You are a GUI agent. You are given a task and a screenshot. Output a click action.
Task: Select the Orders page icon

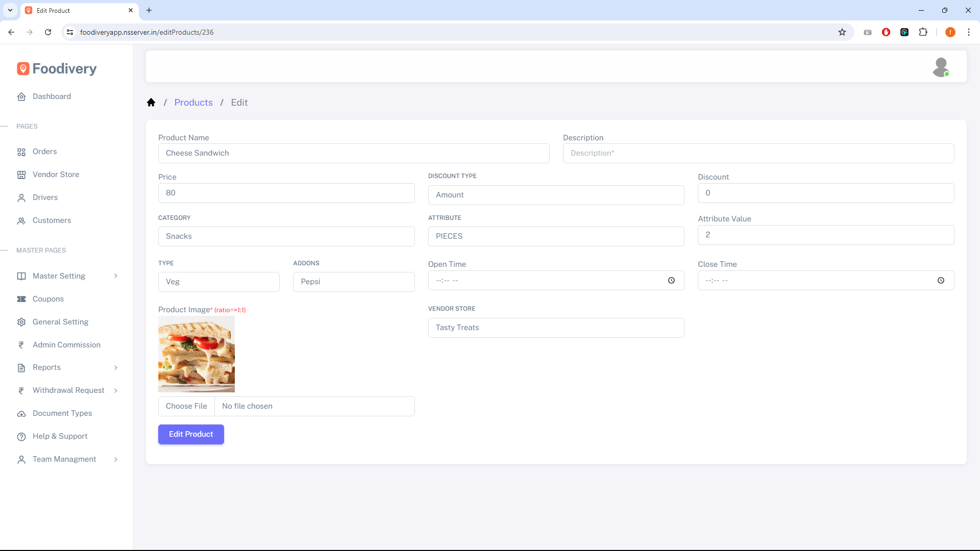(21, 152)
